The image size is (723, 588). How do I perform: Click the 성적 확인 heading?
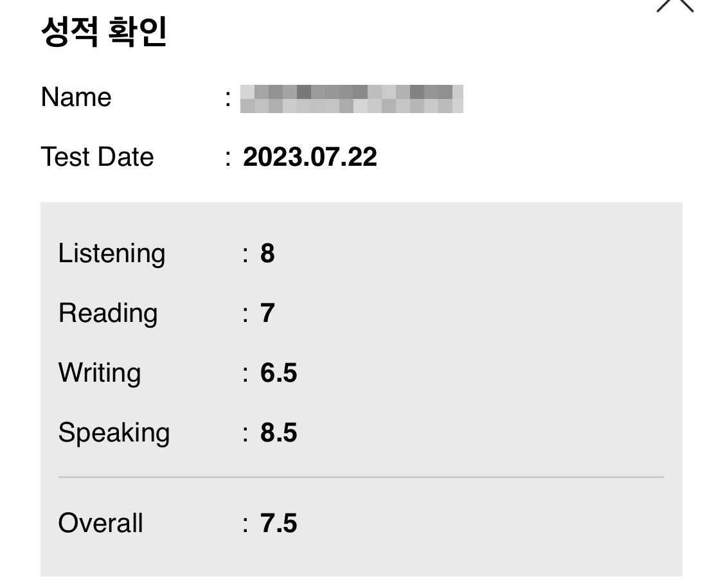103,32
